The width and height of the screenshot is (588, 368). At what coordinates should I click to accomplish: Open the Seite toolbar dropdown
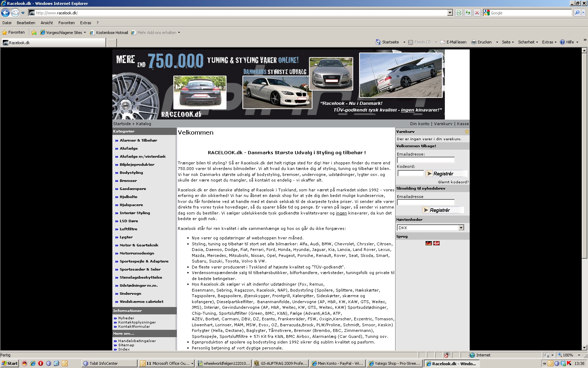(x=507, y=42)
